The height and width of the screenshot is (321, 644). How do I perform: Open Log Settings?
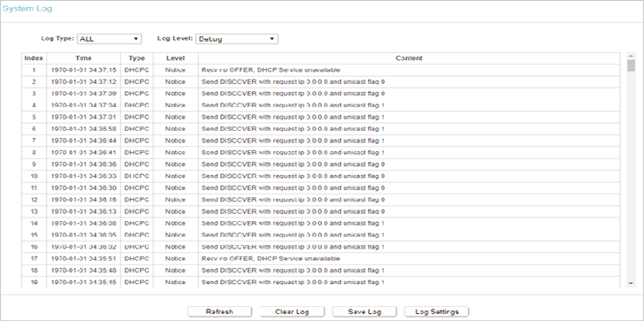point(437,311)
